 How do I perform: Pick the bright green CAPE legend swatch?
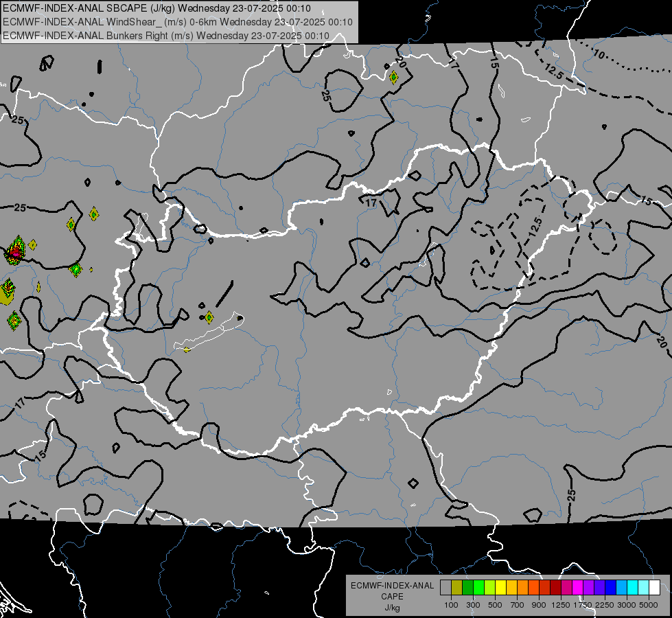(x=479, y=587)
